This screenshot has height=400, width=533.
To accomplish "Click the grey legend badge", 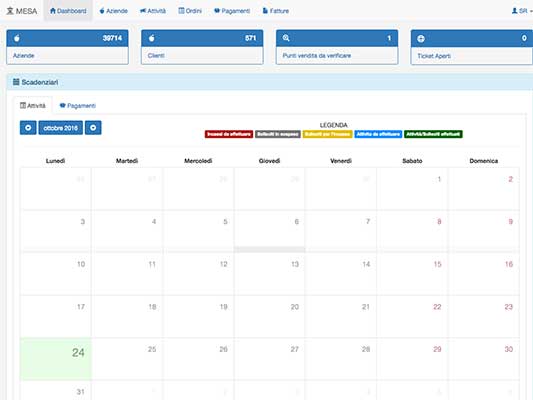I will point(278,134).
